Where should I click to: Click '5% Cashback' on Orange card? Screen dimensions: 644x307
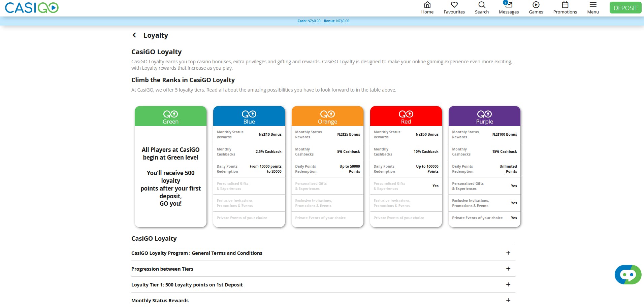point(349,151)
